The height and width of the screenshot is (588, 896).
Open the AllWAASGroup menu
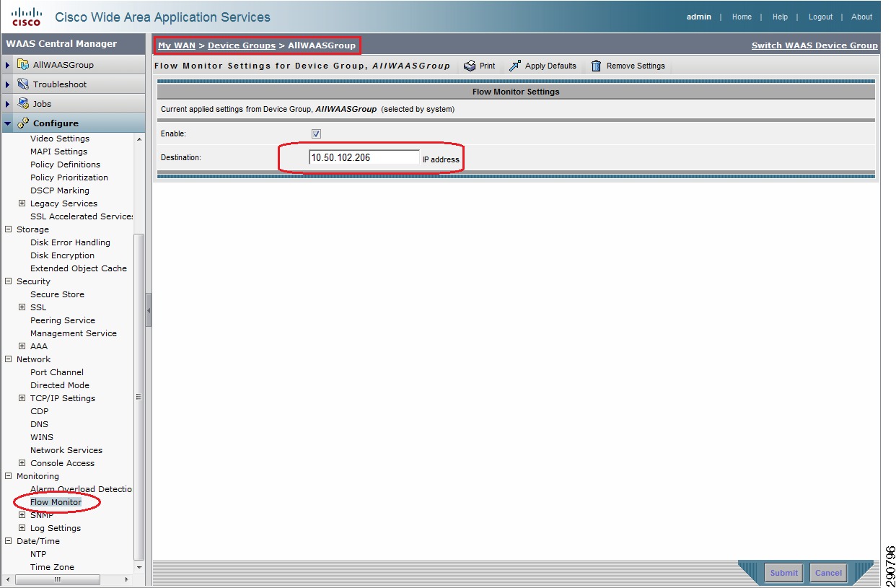tap(63, 65)
